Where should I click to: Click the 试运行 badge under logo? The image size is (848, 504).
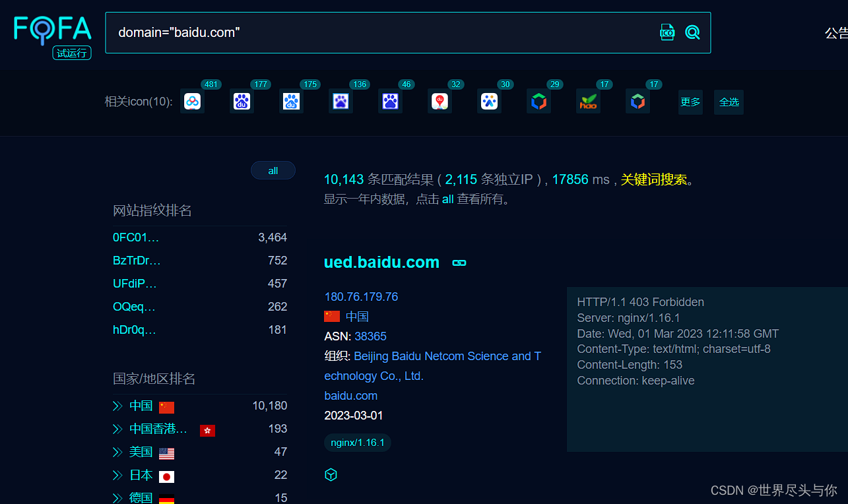pyautogui.click(x=72, y=53)
